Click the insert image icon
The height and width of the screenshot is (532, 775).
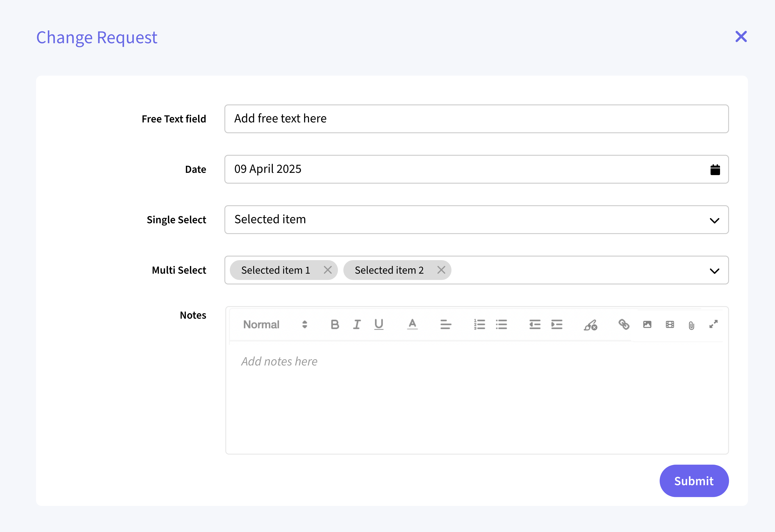click(x=647, y=324)
